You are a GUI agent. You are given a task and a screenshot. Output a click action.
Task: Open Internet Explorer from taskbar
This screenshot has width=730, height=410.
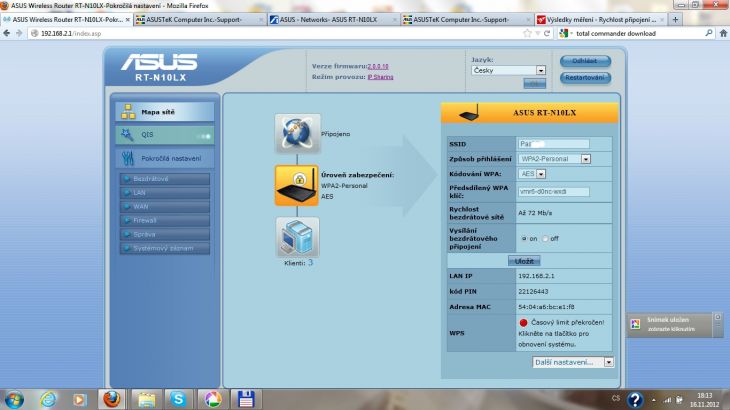click(x=48, y=400)
